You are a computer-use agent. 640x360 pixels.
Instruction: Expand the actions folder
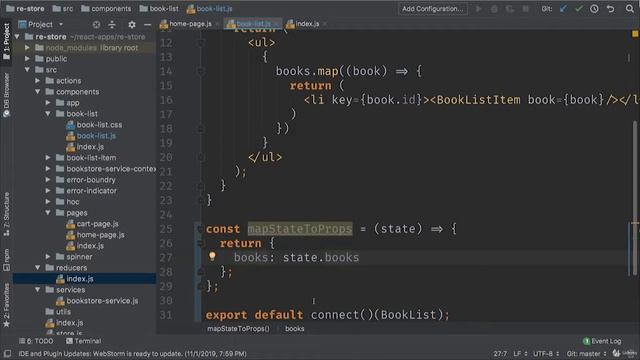coord(38,81)
